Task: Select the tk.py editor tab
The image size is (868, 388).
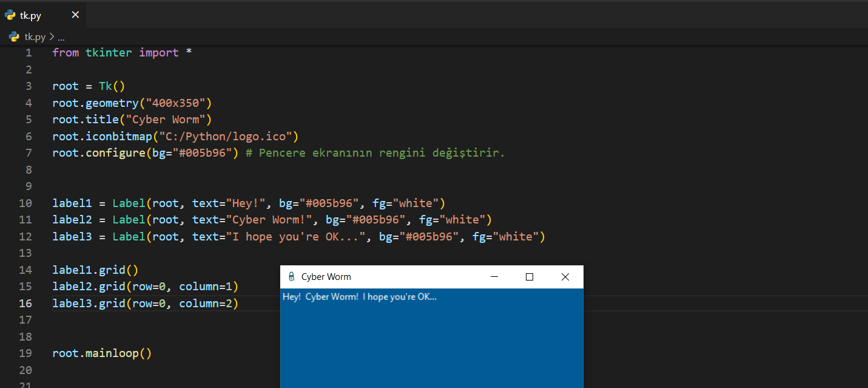Action: [x=30, y=16]
